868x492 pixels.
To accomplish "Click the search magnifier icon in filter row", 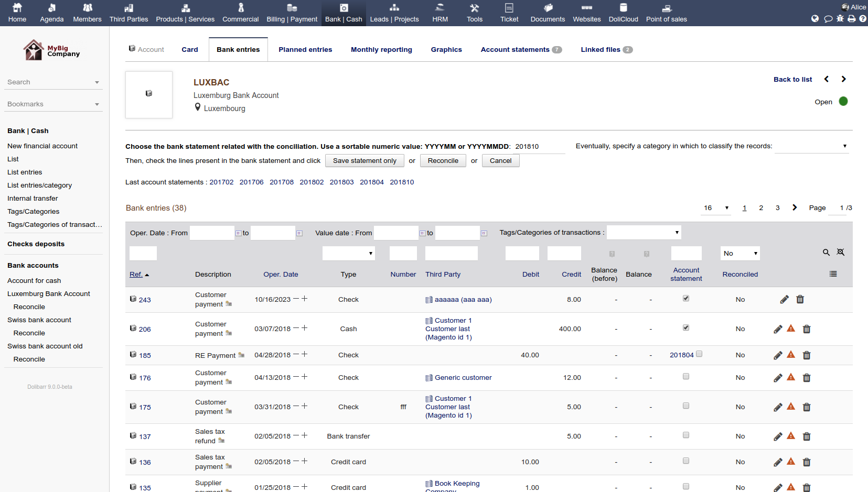I will 826,253.
